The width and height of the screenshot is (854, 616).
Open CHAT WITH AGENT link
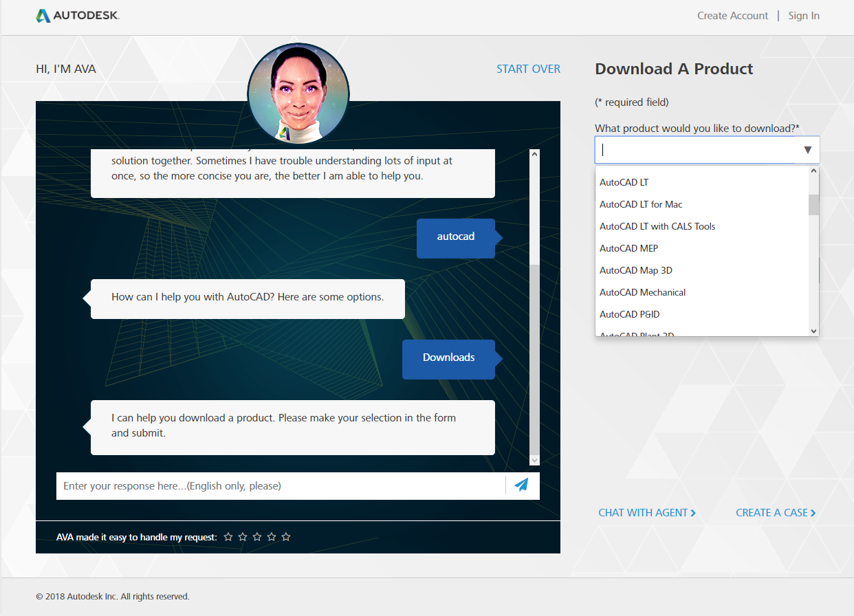[x=647, y=513]
